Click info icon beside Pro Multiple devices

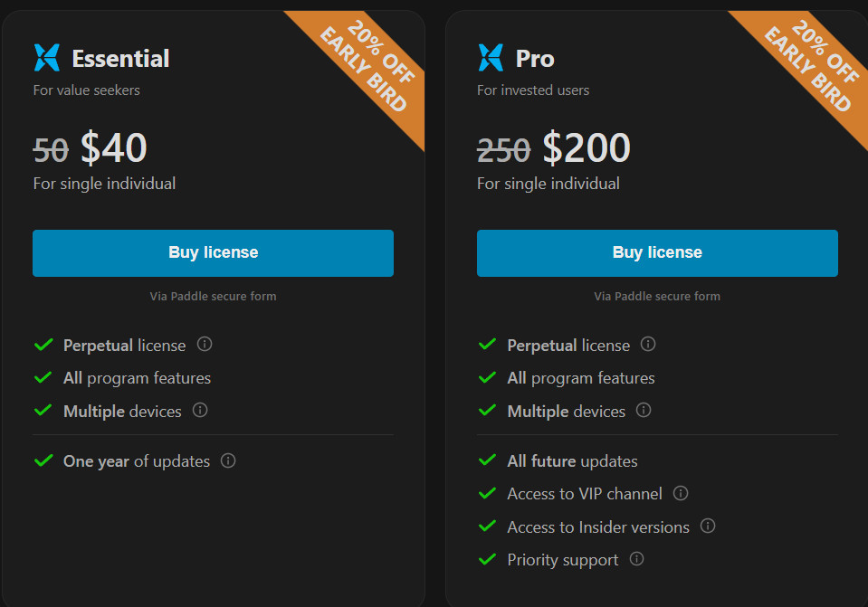tap(644, 411)
